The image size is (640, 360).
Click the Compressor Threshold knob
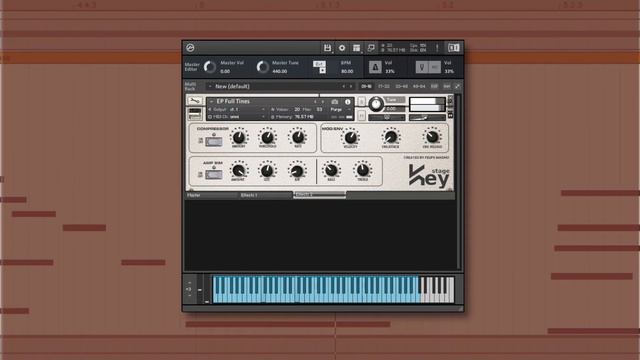pos(267,138)
